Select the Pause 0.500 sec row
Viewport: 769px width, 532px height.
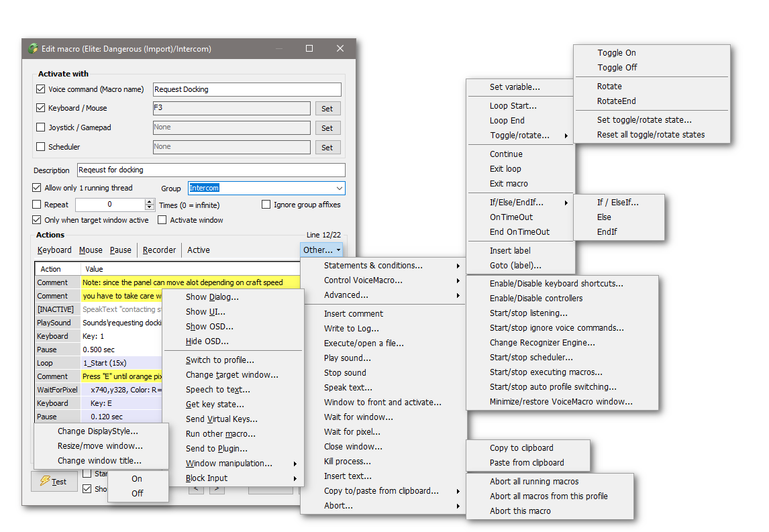[99, 350]
